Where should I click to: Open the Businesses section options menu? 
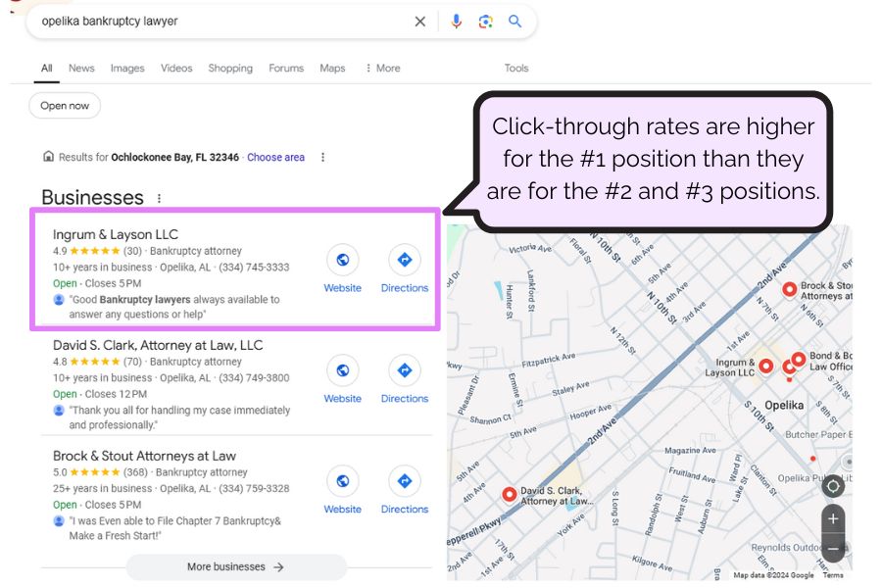(160, 198)
